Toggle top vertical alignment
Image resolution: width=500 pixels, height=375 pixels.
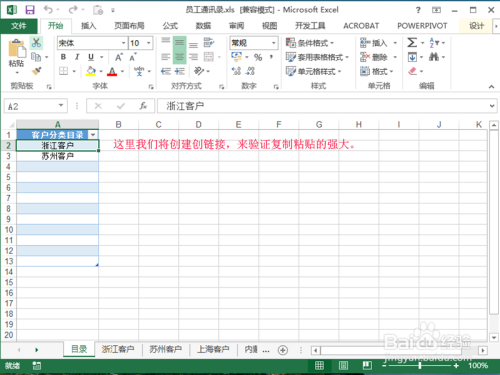(x=166, y=41)
